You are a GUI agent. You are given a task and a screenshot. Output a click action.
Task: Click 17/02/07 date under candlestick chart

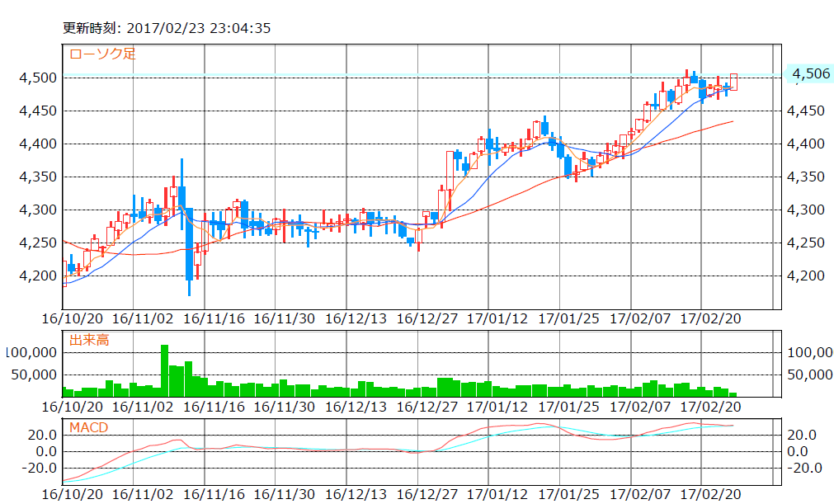640,319
